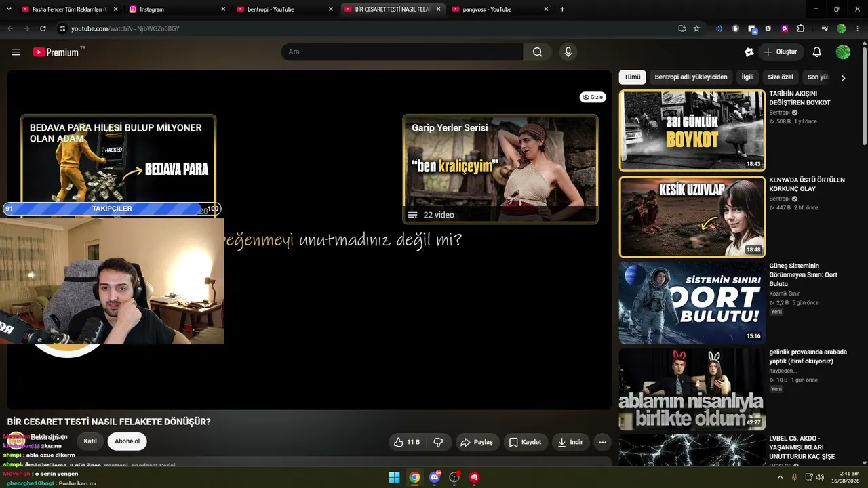
Task: Switch to the pangvoss YouTube tab
Action: (x=500, y=9)
